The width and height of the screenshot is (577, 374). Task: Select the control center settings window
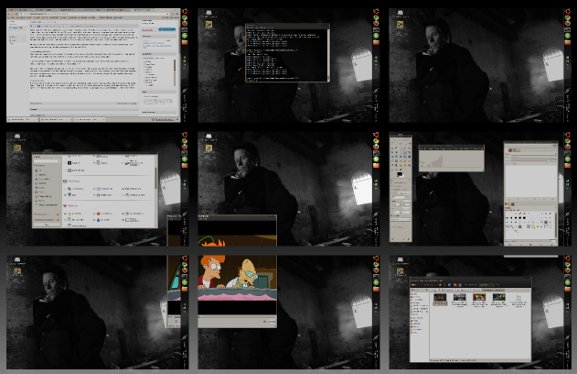[x=95, y=191]
